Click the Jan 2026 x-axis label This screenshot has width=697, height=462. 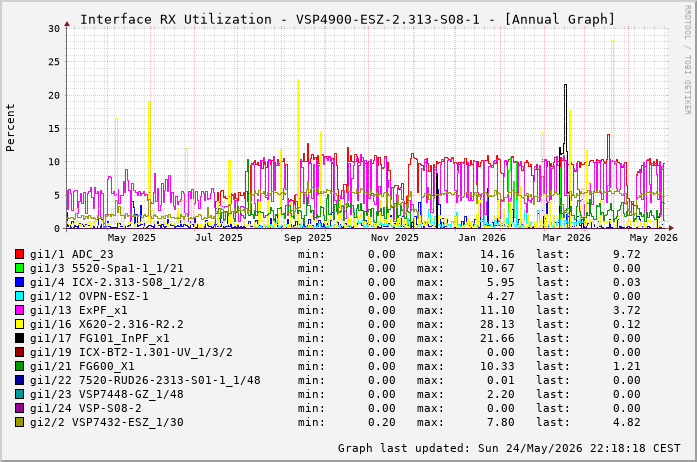pos(482,238)
